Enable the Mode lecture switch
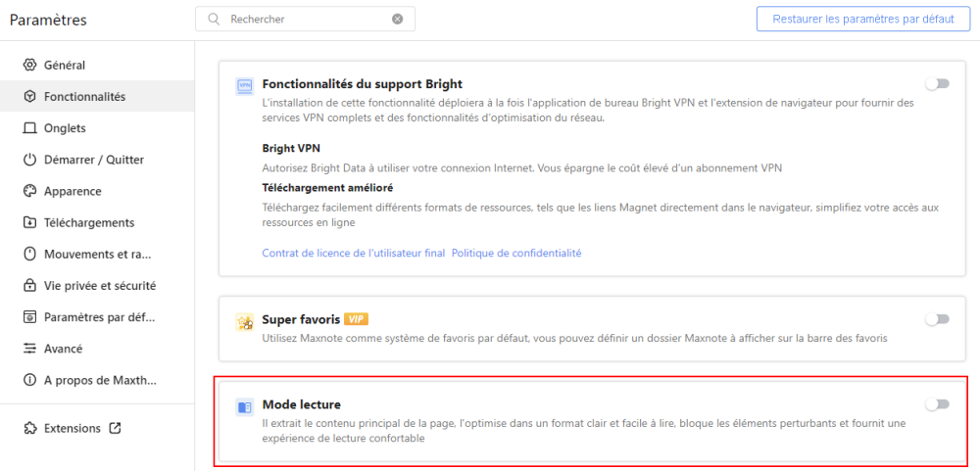The height and width of the screenshot is (471, 980). (x=937, y=404)
